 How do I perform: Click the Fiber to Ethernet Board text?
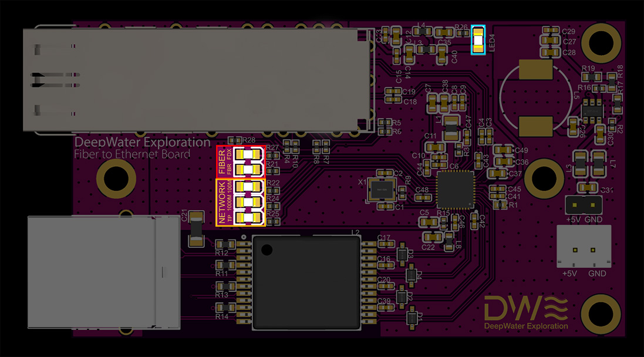tap(132, 154)
